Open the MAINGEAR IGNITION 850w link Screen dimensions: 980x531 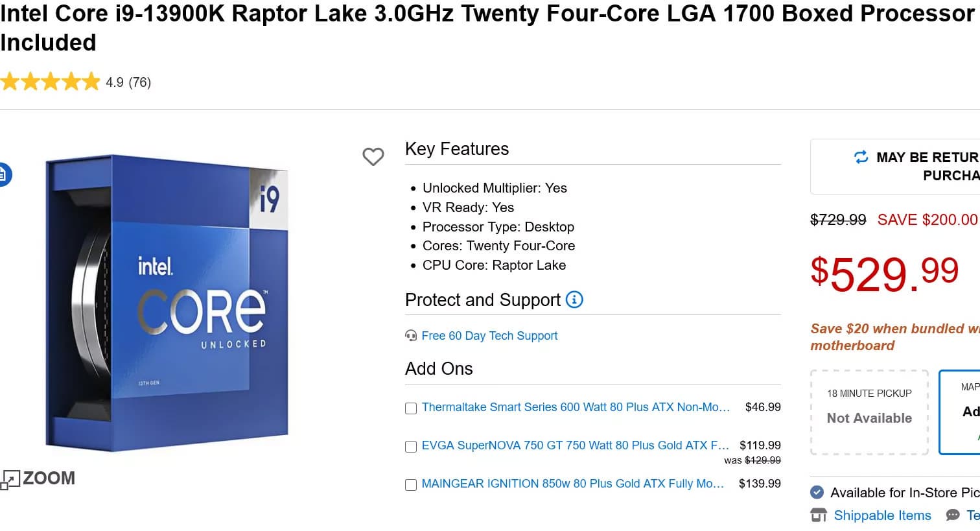(x=572, y=484)
